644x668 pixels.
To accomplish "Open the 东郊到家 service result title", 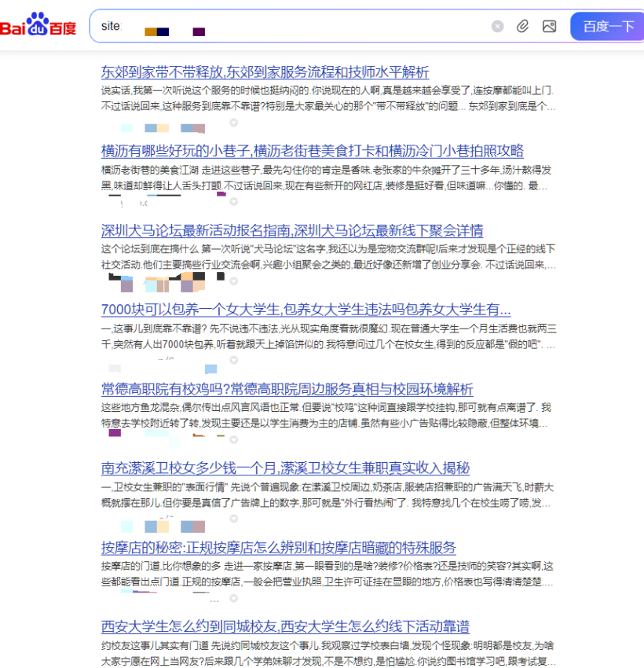I will [265, 72].
